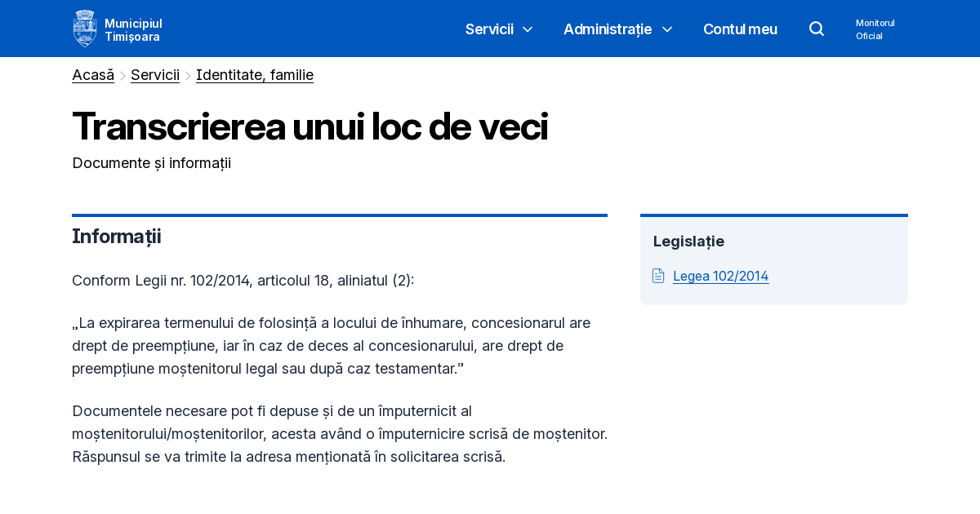Navigate to Acasă via breadcrumb
This screenshot has height=514, width=980.
point(92,74)
